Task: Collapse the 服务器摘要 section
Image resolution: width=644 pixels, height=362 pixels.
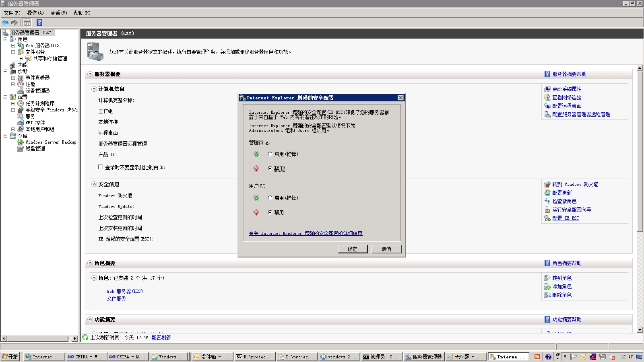Action: [x=90, y=74]
